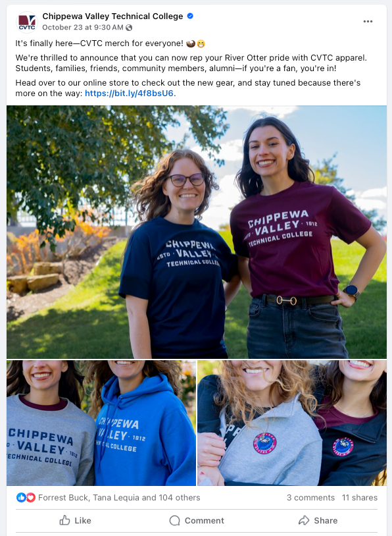The width and height of the screenshot is (392, 536).
Task: Click the Share button label
Action: point(326,520)
